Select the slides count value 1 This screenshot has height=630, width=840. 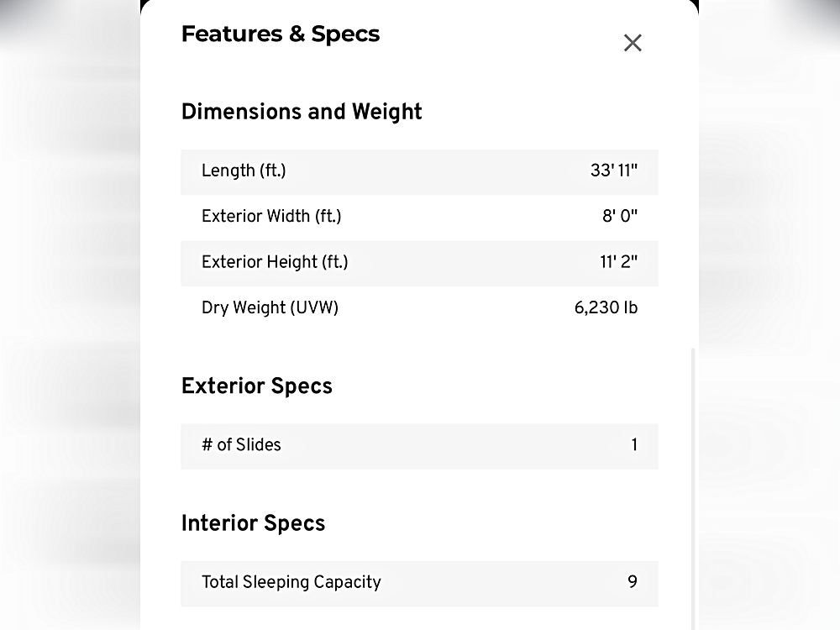coord(634,445)
